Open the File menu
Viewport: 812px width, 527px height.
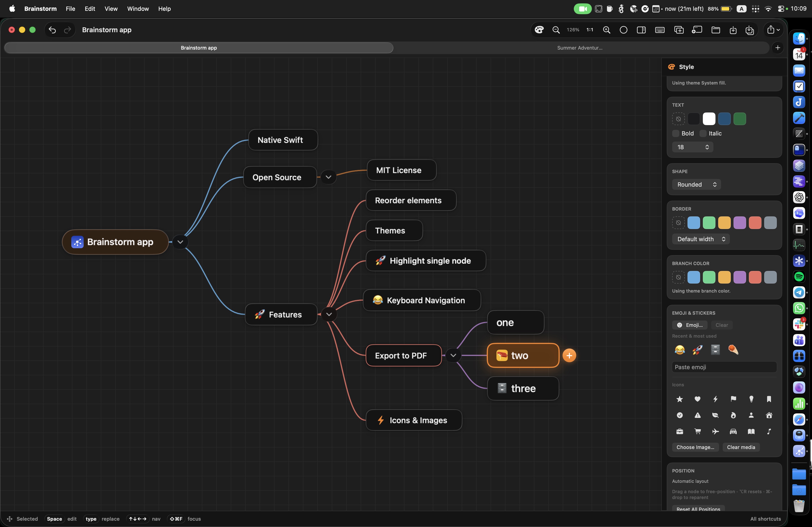pos(70,9)
